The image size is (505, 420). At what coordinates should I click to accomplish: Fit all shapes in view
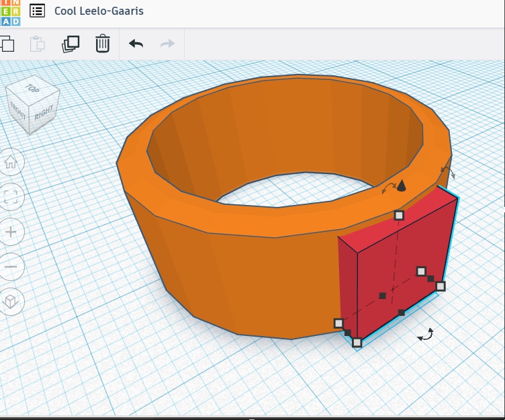11,197
